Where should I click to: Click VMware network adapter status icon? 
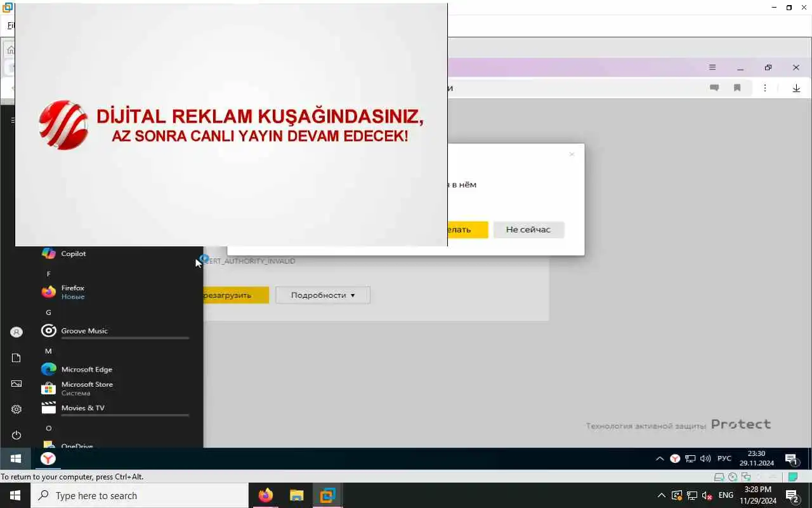pos(747,477)
